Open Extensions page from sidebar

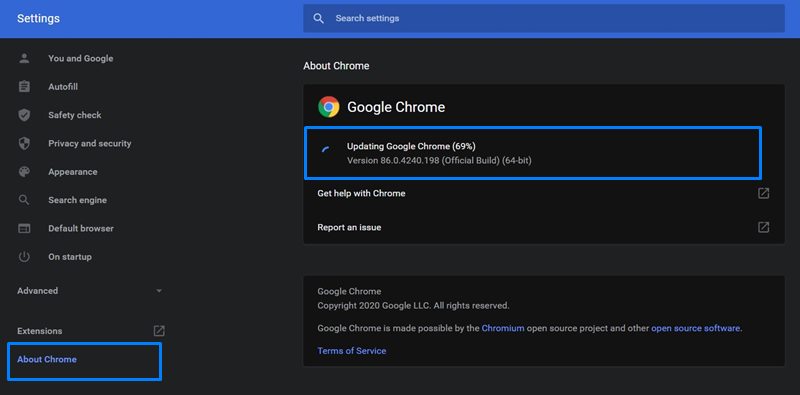(x=40, y=331)
